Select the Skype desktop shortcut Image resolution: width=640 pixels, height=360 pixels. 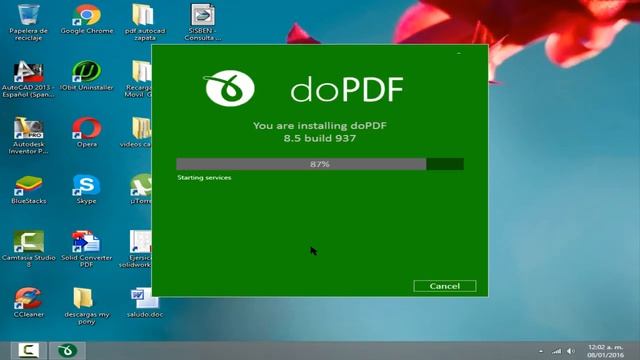click(x=87, y=189)
